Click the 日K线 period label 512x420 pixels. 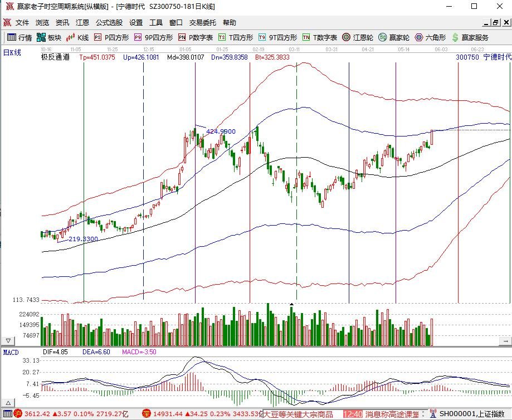12,52
